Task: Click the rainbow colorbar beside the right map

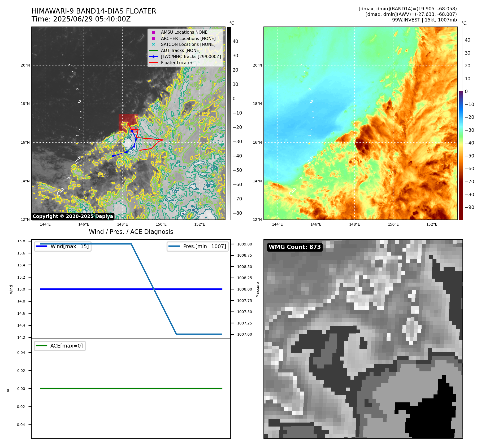Action: click(x=461, y=123)
